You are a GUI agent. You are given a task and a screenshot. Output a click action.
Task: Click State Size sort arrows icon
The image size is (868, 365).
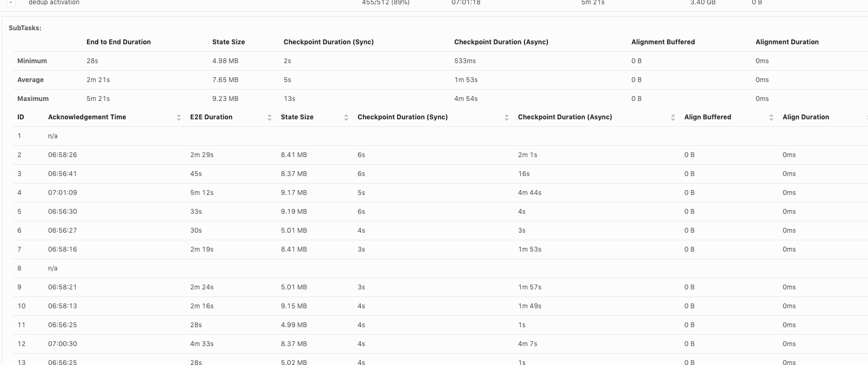point(346,117)
